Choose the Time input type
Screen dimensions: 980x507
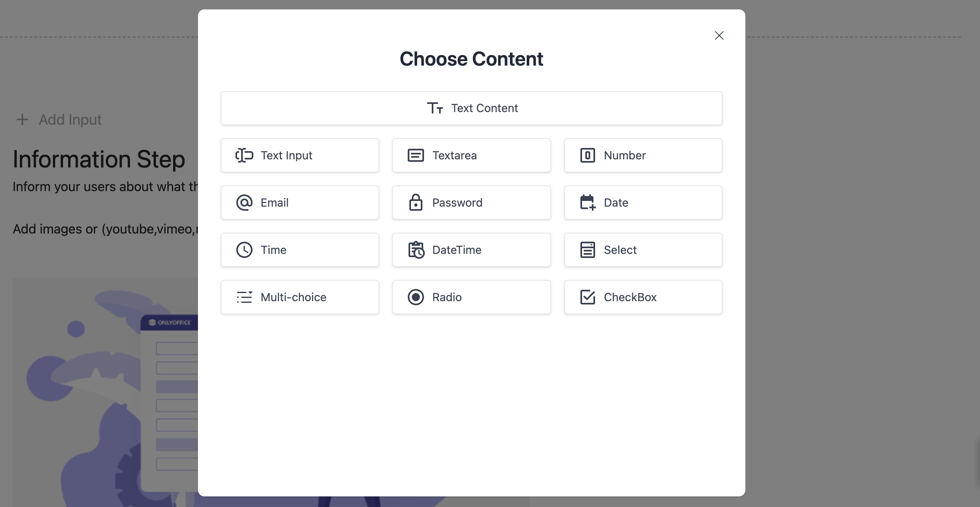299,249
